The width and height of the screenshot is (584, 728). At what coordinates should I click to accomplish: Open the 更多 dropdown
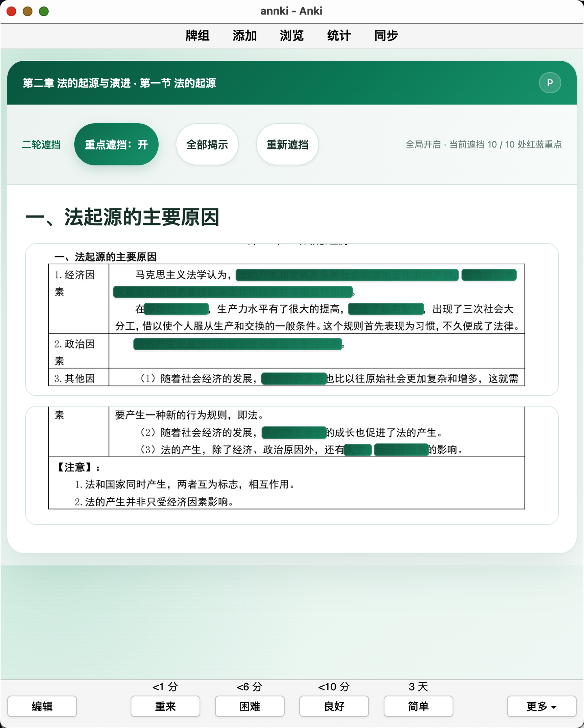[x=542, y=707]
